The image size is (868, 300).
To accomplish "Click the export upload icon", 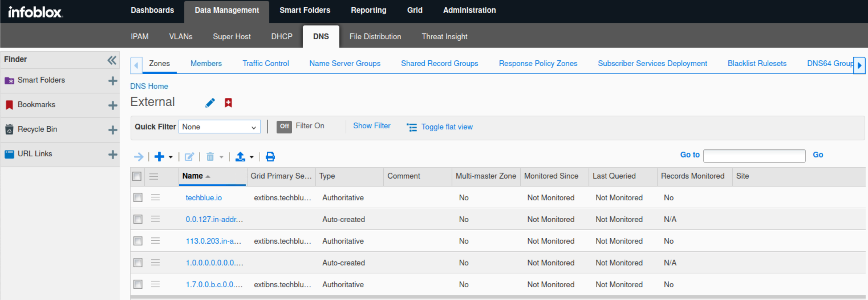I will (x=240, y=157).
